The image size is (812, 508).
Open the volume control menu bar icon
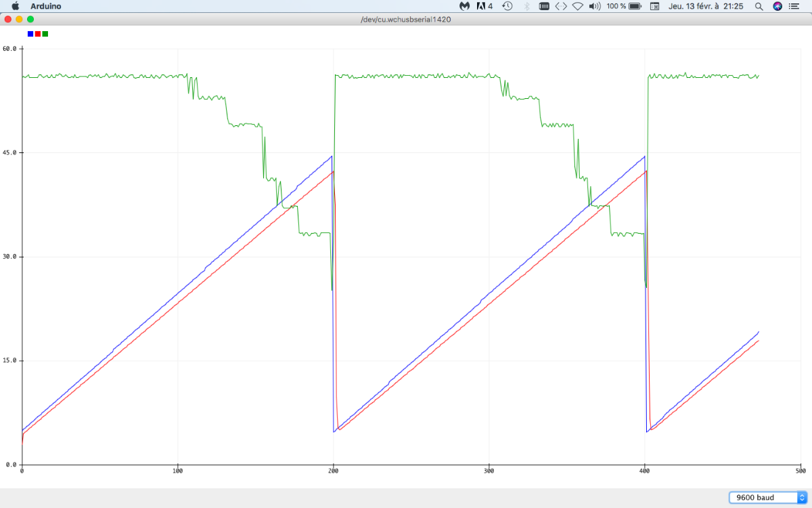(595, 6)
